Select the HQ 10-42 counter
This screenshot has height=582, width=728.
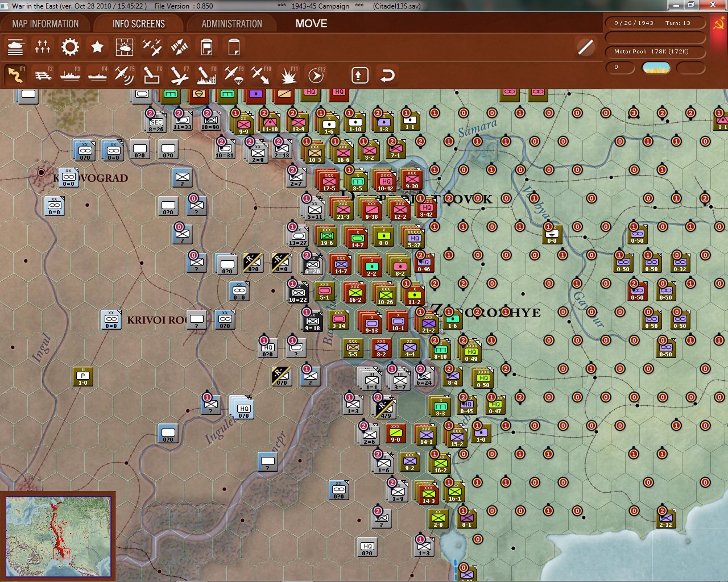coord(386,181)
